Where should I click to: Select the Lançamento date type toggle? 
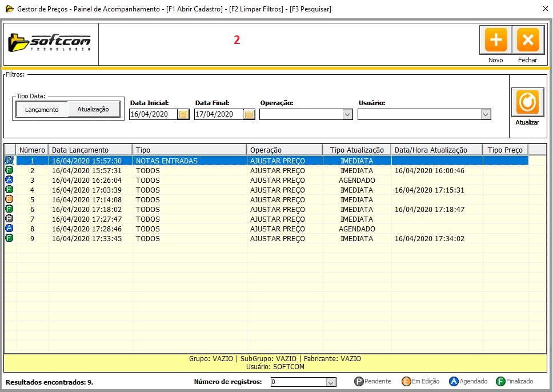click(x=42, y=110)
